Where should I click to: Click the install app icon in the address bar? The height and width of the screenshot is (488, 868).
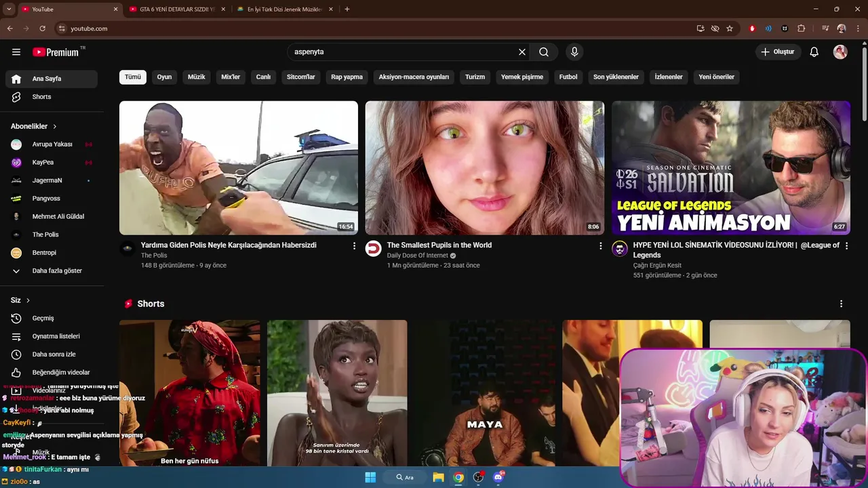tap(701, 28)
